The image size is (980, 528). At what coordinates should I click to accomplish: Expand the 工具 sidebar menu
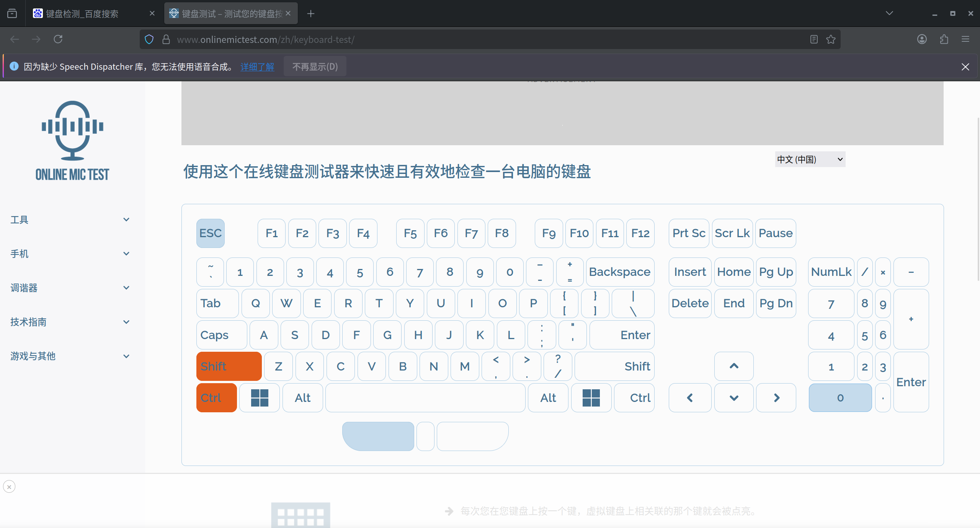click(x=70, y=220)
